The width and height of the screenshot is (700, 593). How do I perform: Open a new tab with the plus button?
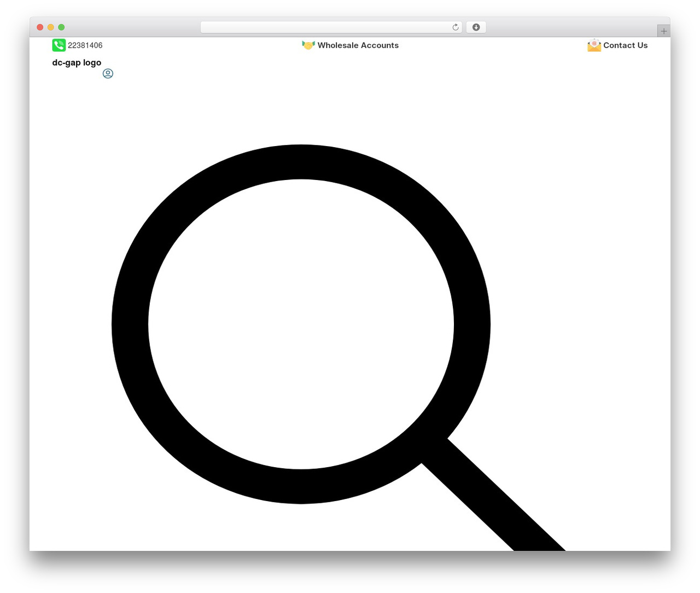[x=664, y=31]
